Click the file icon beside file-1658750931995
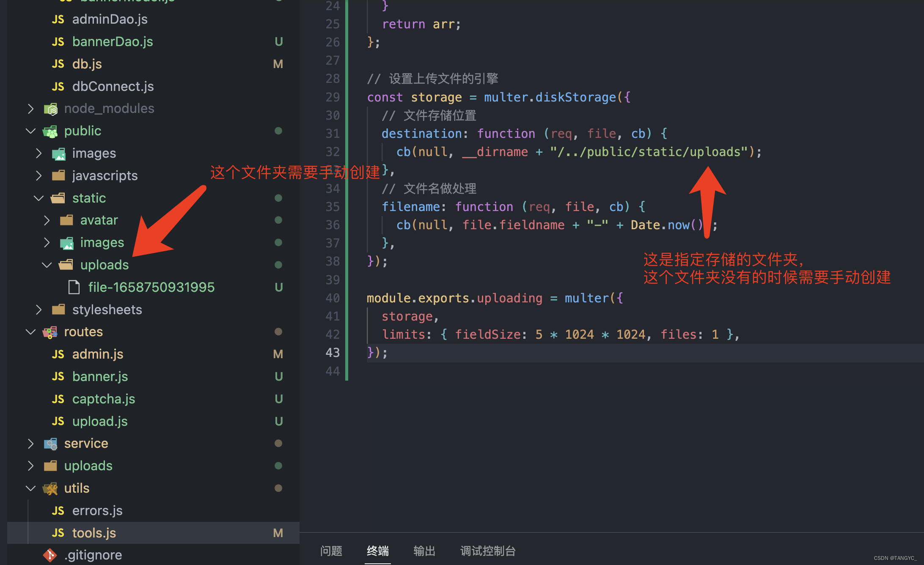Screen dimensions: 924x565 point(74,287)
